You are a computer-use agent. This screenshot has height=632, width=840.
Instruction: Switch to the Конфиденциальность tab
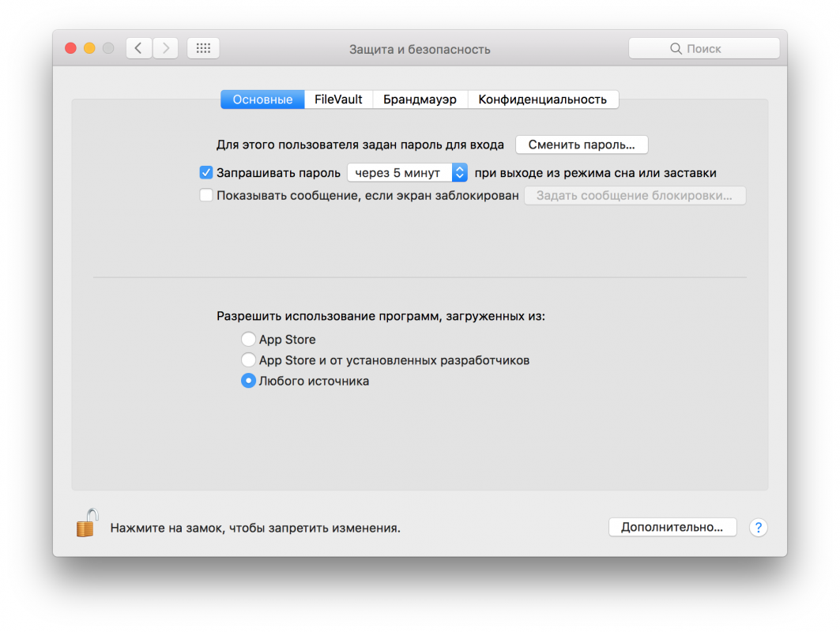click(542, 100)
